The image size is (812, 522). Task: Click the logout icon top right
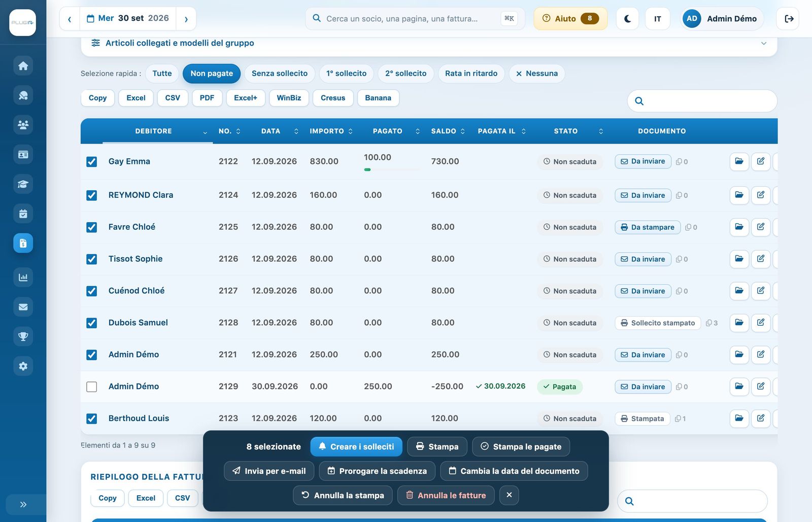(789, 19)
